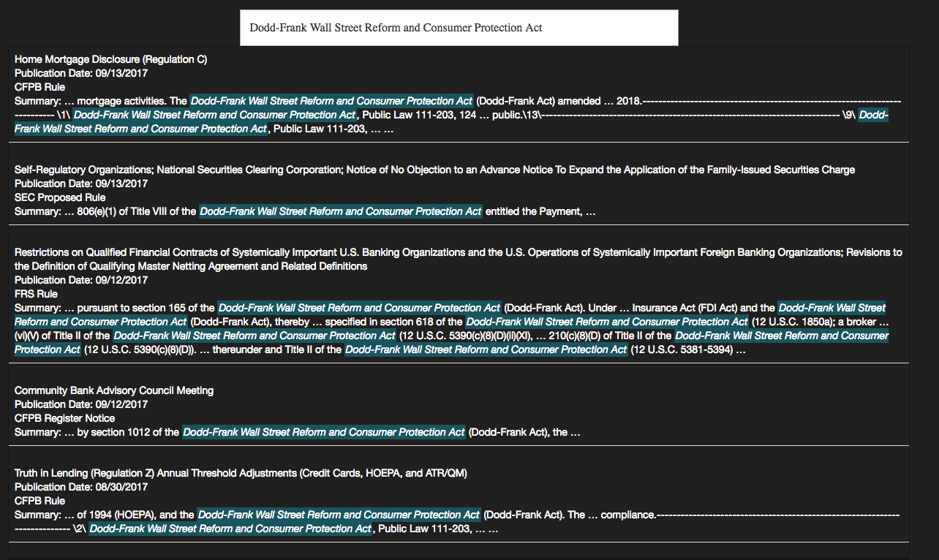Click highlighted Act name after 'section 1012 of the'
The width and height of the screenshot is (939, 560).
[x=324, y=432]
